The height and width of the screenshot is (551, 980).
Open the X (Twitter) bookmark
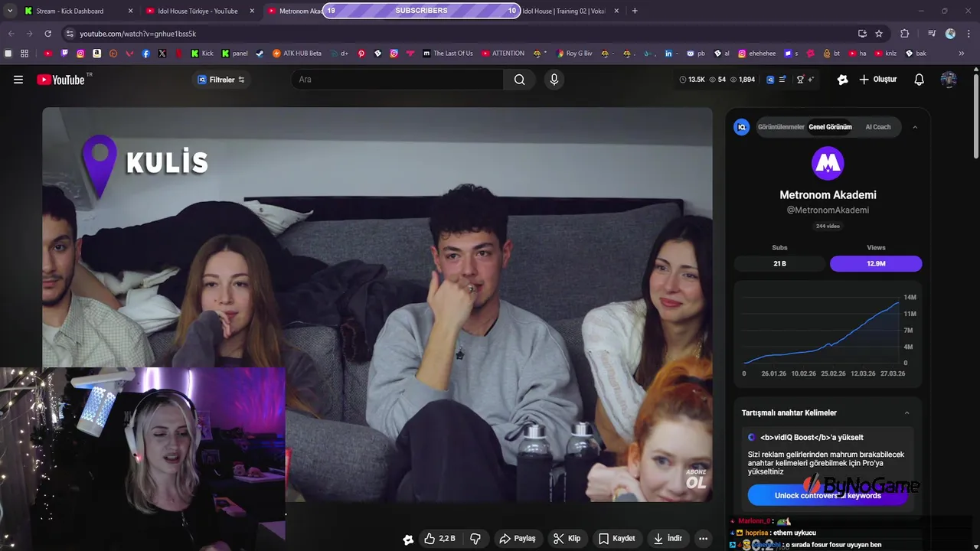[x=162, y=54]
